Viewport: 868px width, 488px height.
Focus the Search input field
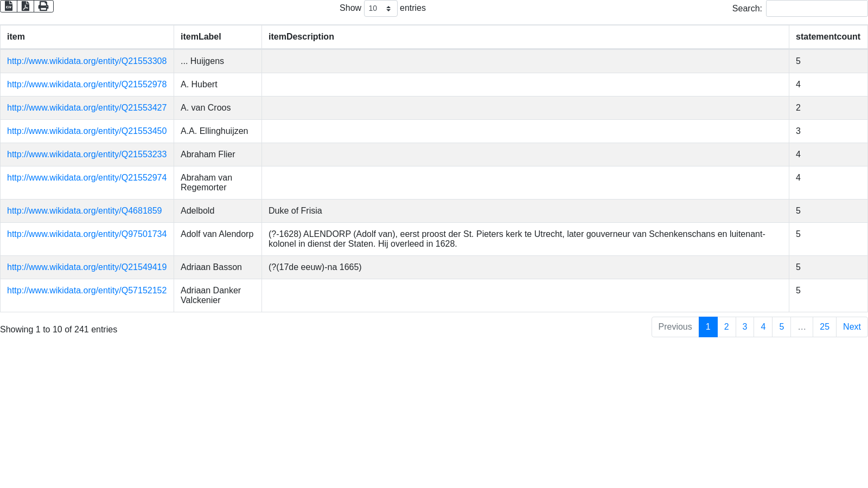pyautogui.click(x=816, y=8)
